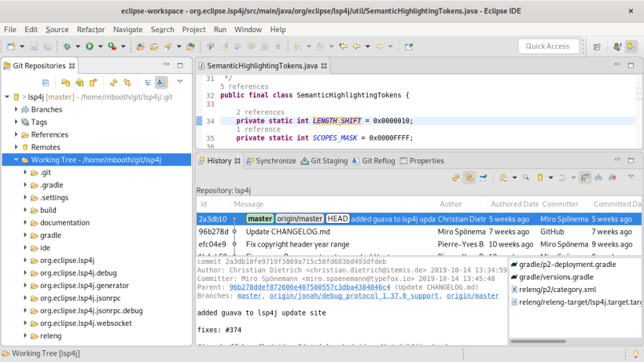This screenshot has height=362, width=644.
Task: Select the Update CHANGELOG.md commit row
Action: (288, 232)
